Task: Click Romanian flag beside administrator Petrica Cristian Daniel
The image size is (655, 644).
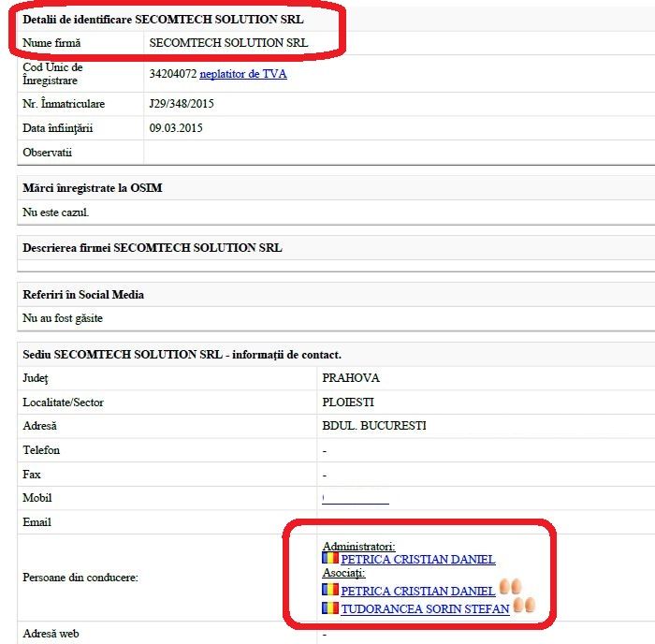Action: pyautogui.click(x=330, y=560)
